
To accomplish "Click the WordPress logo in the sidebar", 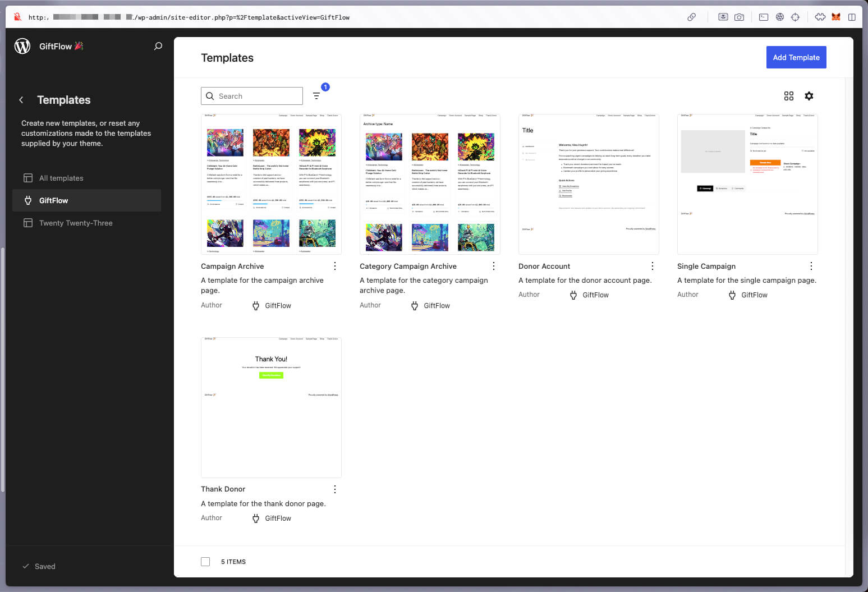I will pyautogui.click(x=22, y=47).
